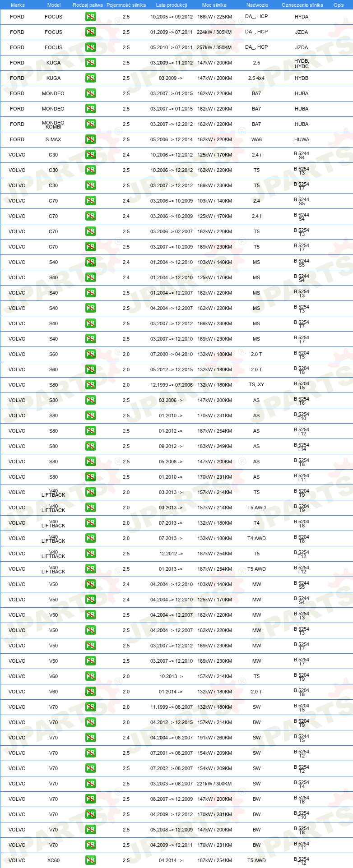Select the '10.2013 ->' production cell
Viewport: 353px width, 868px height.
click(171, 676)
